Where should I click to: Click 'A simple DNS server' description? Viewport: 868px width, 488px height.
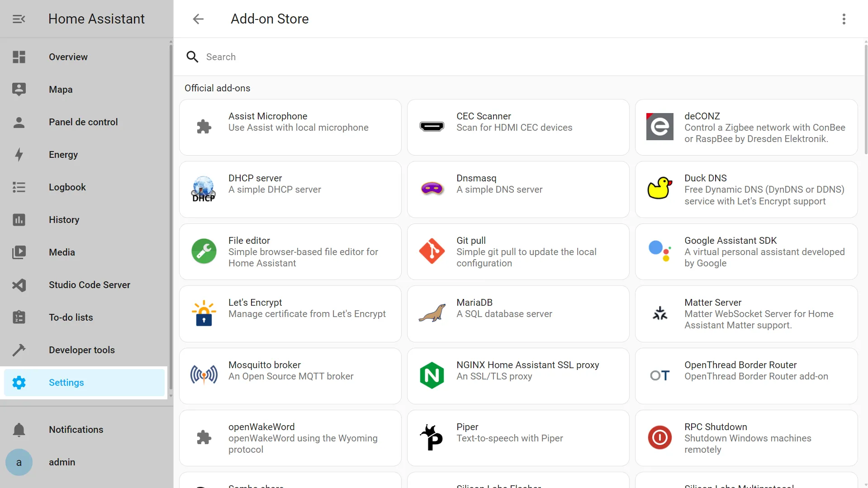499,190
